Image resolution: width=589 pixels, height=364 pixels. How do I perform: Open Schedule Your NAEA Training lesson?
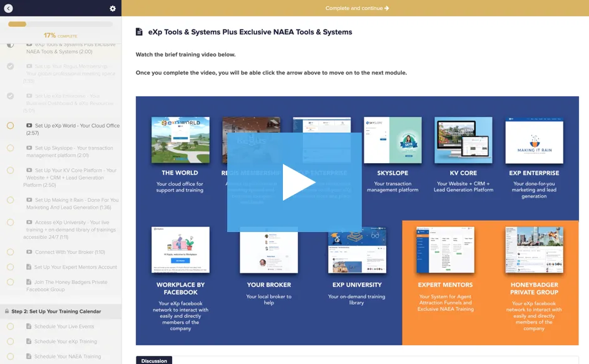click(63, 356)
